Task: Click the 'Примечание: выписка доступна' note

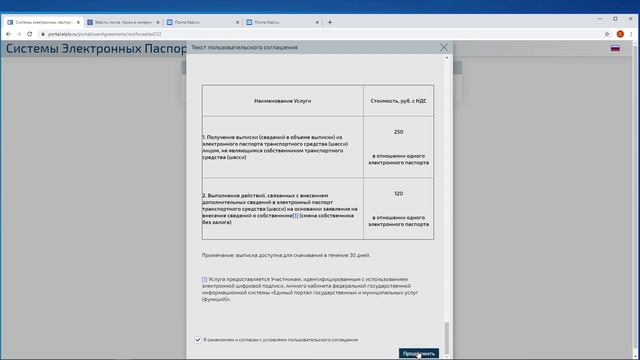Action: (x=286, y=255)
